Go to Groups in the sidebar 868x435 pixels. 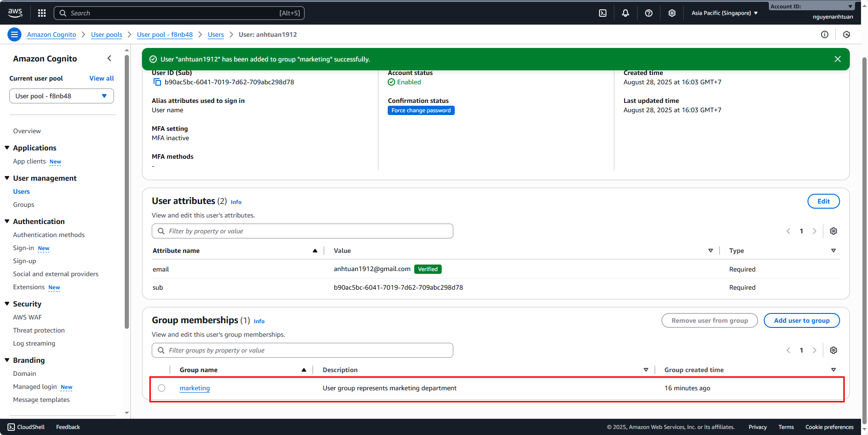[x=24, y=204]
